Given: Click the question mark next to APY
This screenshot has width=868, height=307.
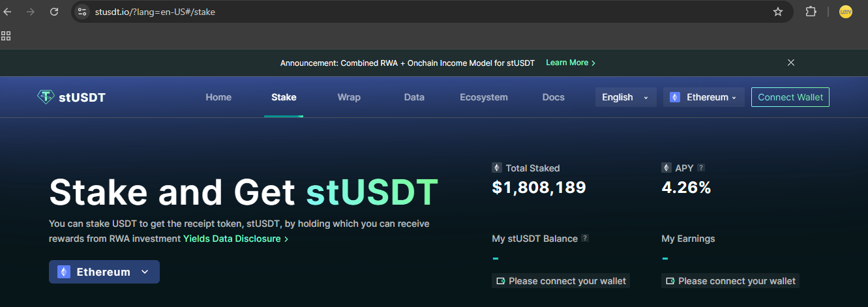Looking at the screenshot, I should (701, 168).
